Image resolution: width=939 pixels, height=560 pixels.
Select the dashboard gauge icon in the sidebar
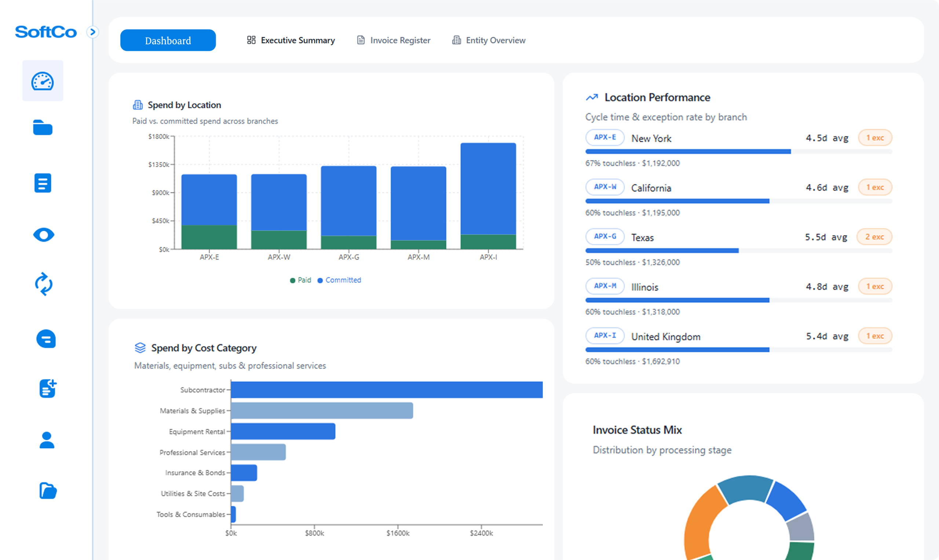(43, 81)
